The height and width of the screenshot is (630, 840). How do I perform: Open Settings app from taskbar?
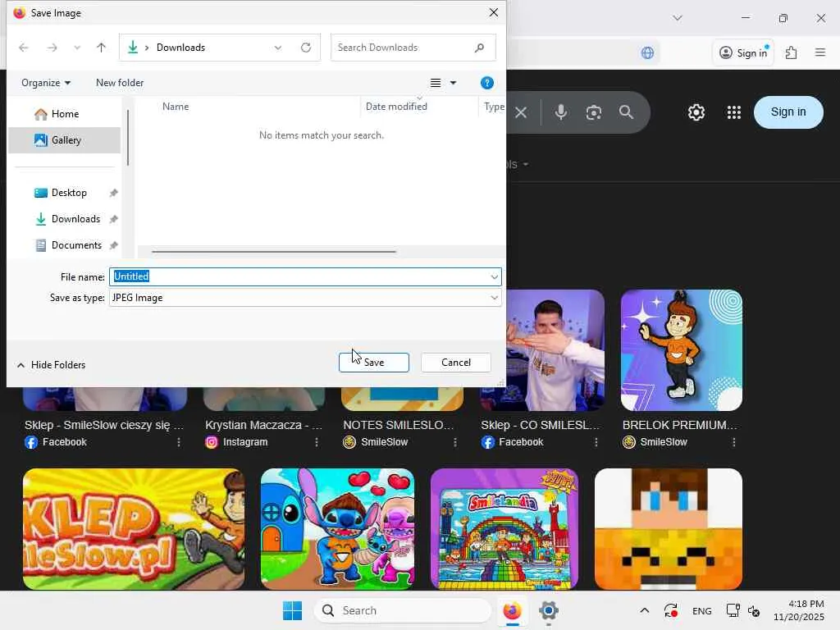tap(549, 610)
